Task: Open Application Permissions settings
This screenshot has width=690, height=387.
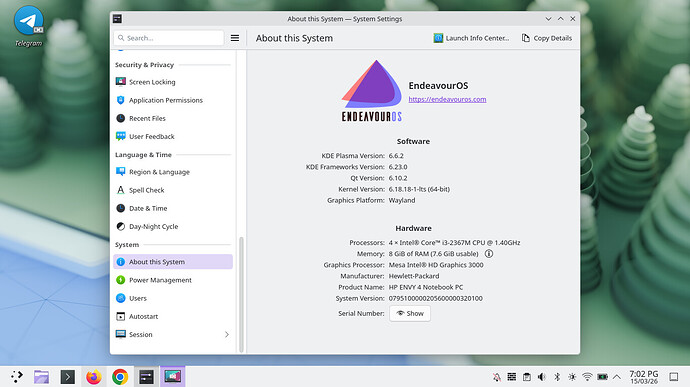Action: [x=172, y=100]
